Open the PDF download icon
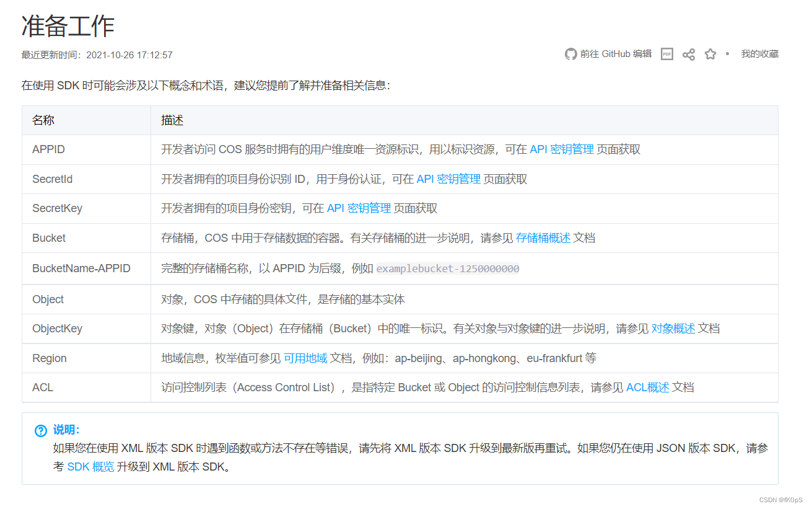Screen dimensions: 812x509 [x=666, y=54]
